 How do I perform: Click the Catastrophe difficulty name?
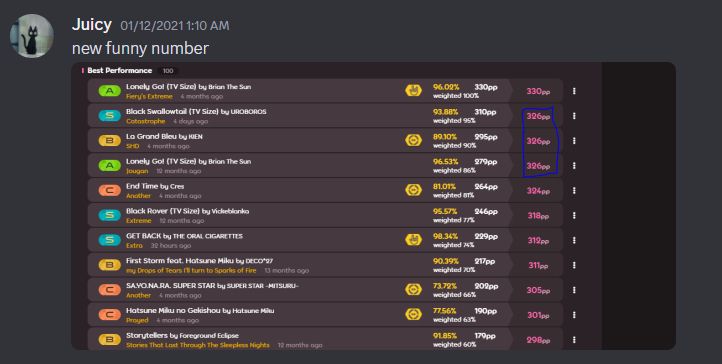pos(146,121)
